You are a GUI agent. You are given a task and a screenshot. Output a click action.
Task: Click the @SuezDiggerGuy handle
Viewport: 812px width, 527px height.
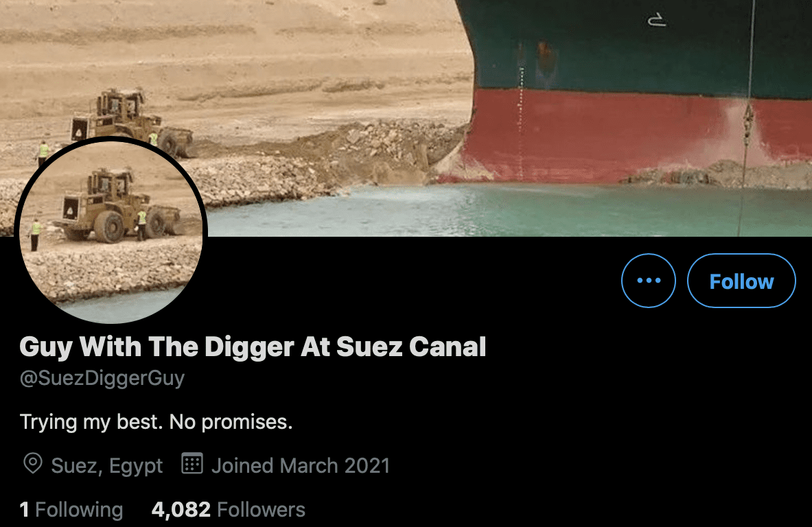102,378
